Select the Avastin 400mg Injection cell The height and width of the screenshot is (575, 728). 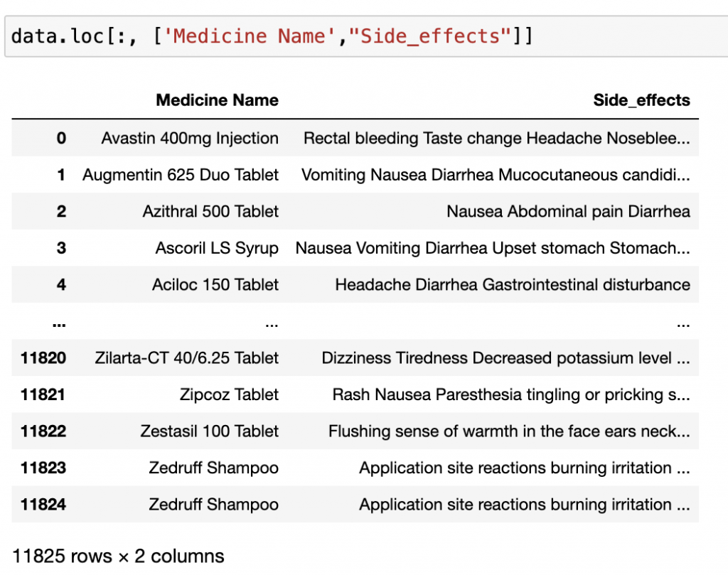point(190,138)
